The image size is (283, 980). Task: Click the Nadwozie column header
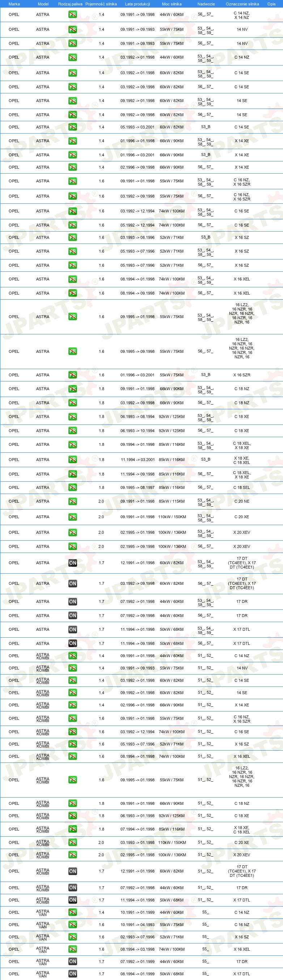click(206, 4)
